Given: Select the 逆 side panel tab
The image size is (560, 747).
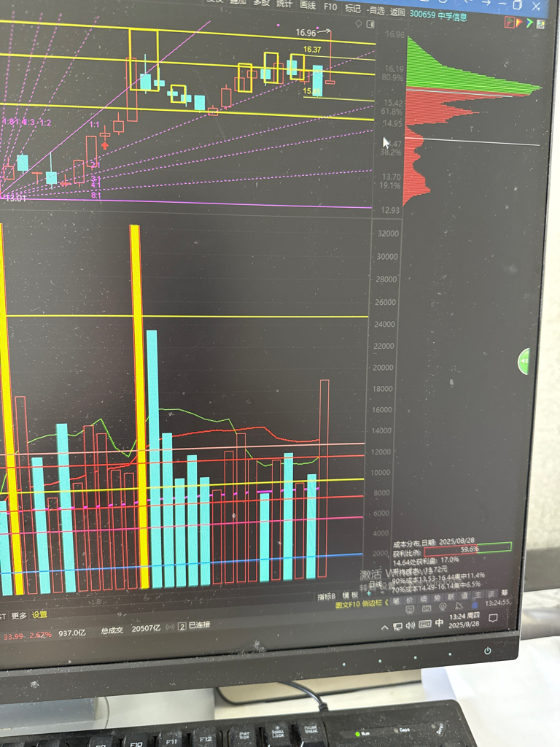Looking at the screenshot, I should (491, 594).
